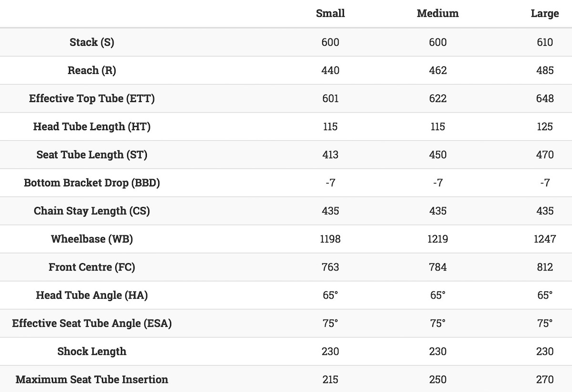
Task: Select the Chain Stay Length (CS) label
Action: point(92,211)
